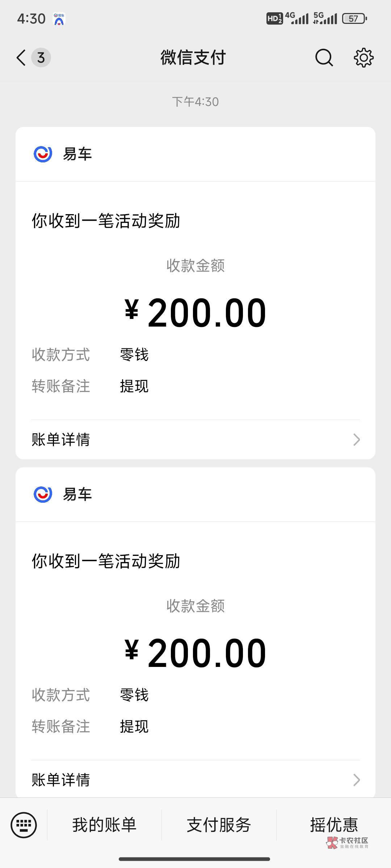Tap second ¥200.00 reward amount
The width and height of the screenshot is (391, 868).
(195, 653)
